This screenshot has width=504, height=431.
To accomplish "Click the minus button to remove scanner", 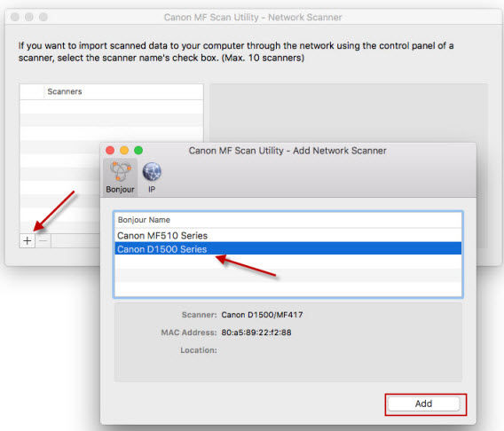I will pyautogui.click(x=43, y=240).
